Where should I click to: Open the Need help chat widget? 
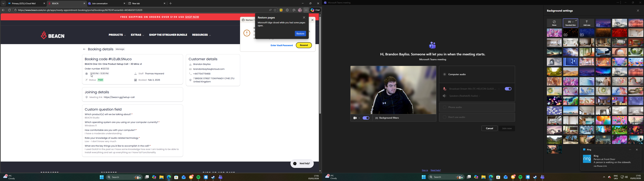(302, 164)
